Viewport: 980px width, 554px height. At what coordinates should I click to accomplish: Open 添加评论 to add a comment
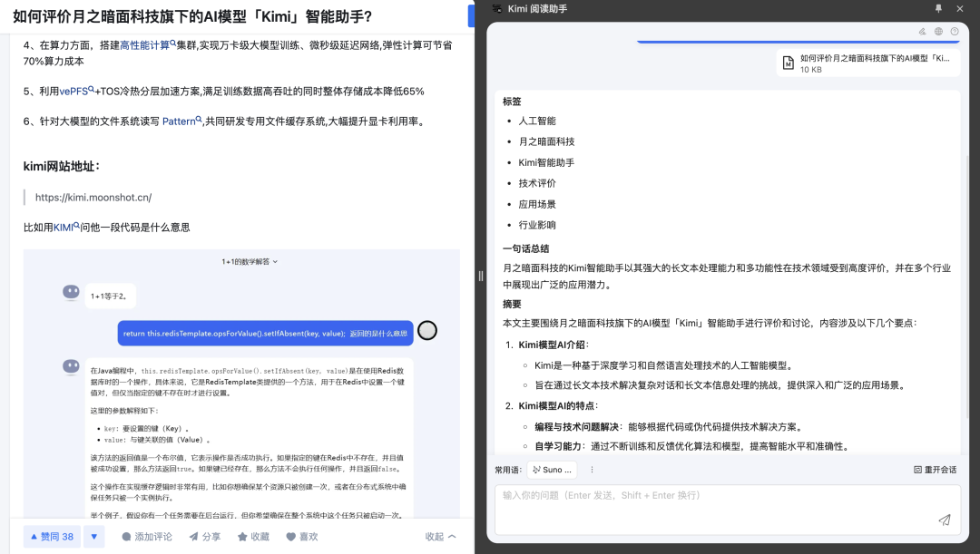tap(147, 537)
